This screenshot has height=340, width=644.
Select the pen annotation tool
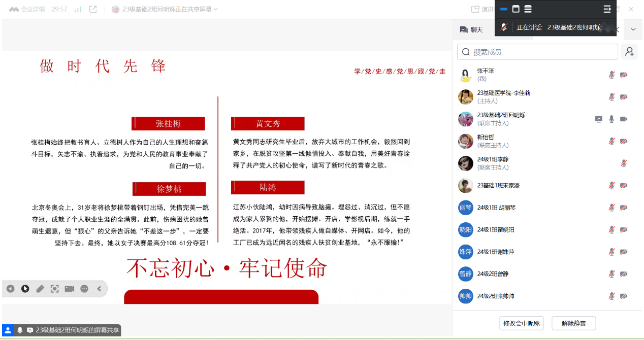point(40,289)
